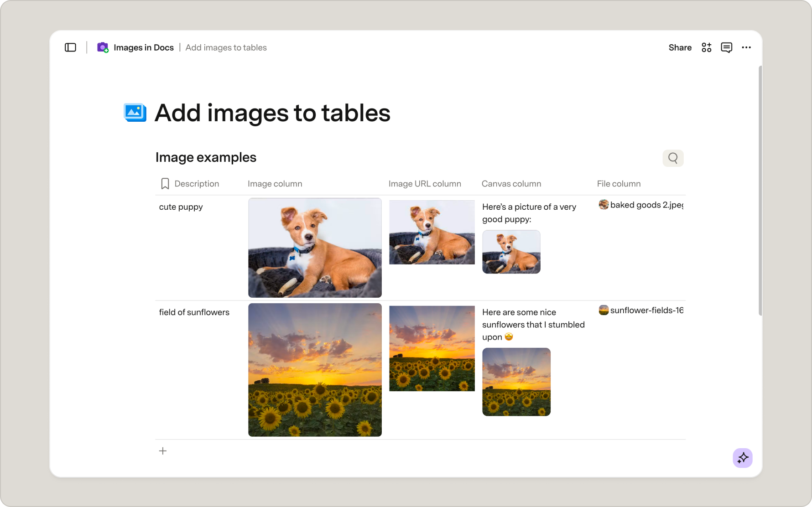Open the comments panel icon
812x507 pixels.
[x=727, y=47]
